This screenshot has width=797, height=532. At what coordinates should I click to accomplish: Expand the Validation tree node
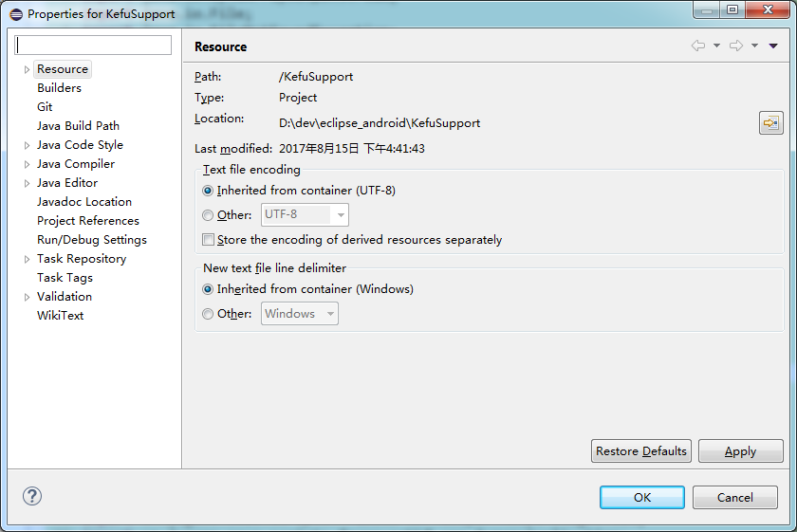pyautogui.click(x=27, y=297)
